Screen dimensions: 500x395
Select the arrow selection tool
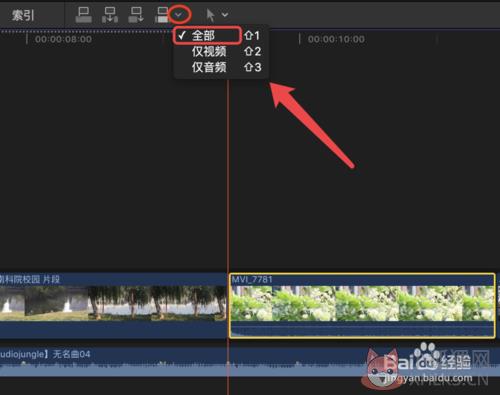(x=210, y=15)
